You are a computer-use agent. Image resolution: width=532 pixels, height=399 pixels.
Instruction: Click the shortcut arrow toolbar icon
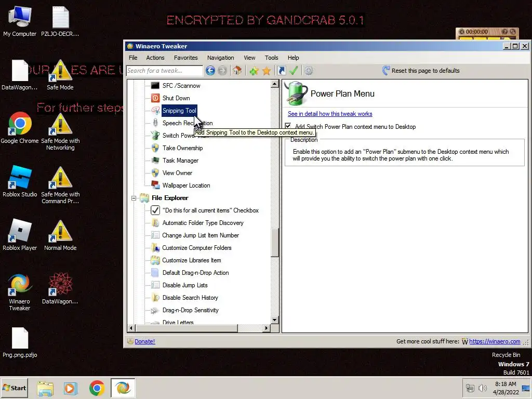pyautogui.click(x=281, y=71)
